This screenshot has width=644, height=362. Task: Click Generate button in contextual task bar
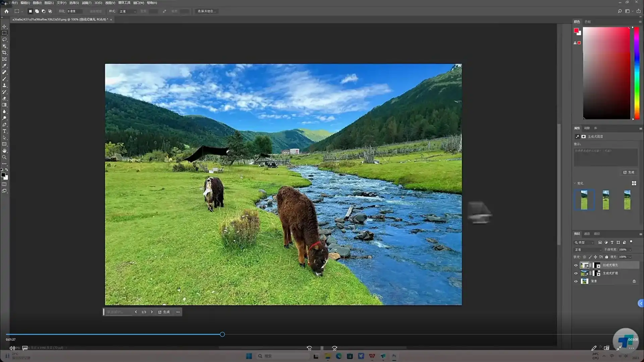164,312
